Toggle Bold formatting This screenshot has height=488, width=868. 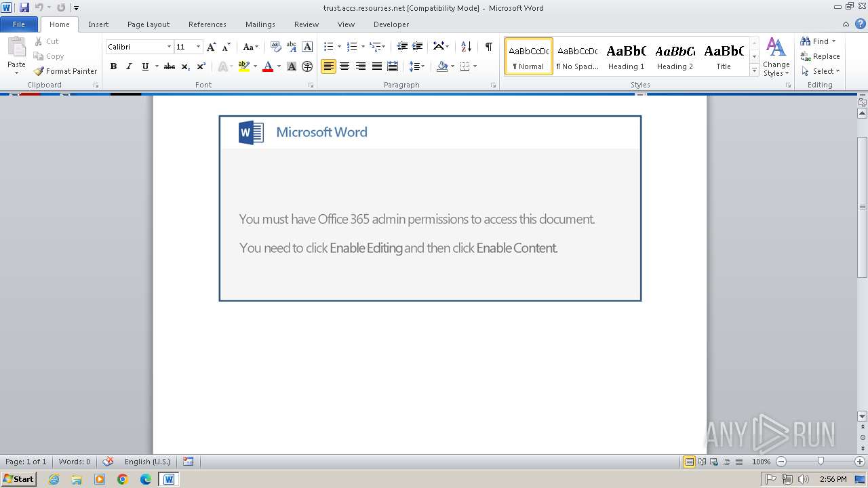[x=113, y=66]
